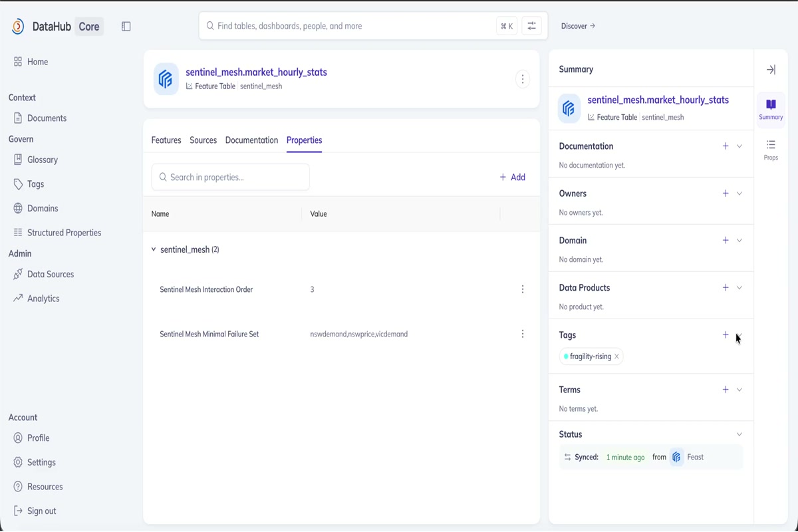Collapse the left sidebar using the panel icon

click(x=126, y=27)
